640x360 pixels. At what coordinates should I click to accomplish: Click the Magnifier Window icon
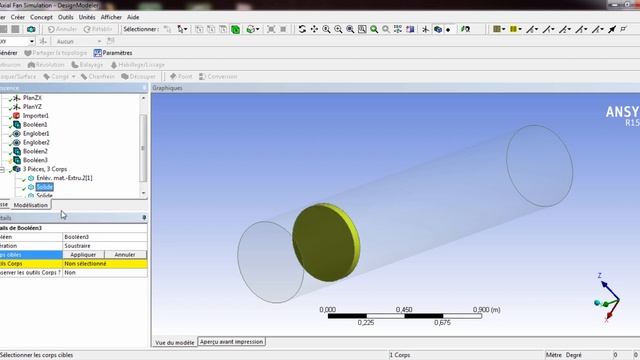[362, 29]
